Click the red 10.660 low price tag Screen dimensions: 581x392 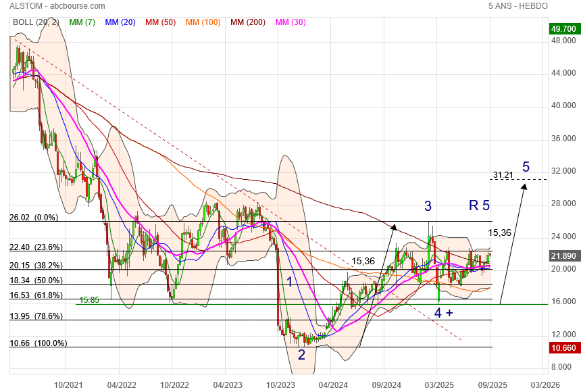(x=564, y=348)
